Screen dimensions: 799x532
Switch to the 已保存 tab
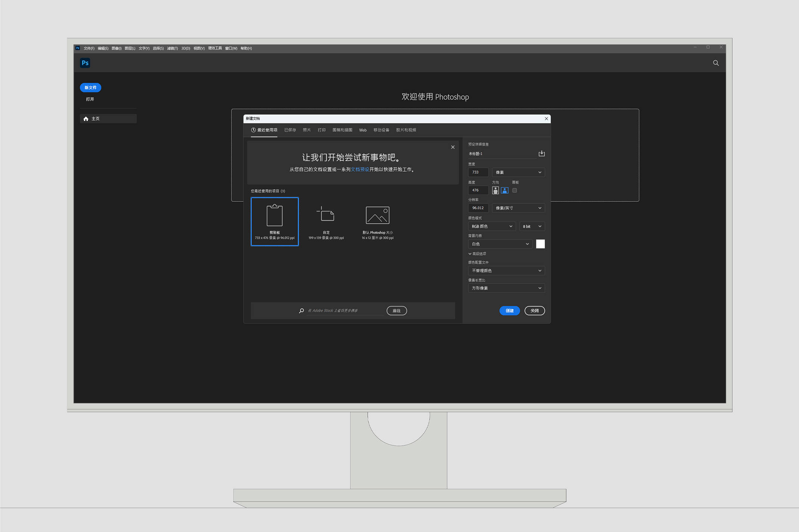(290, 130)
